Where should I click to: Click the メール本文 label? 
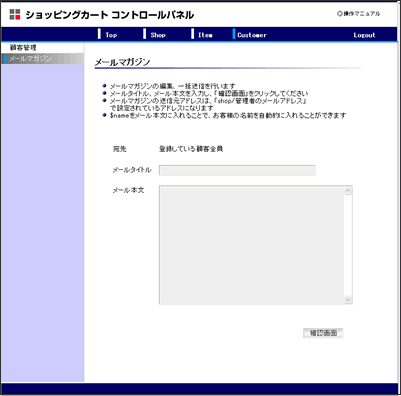point(128,190)
